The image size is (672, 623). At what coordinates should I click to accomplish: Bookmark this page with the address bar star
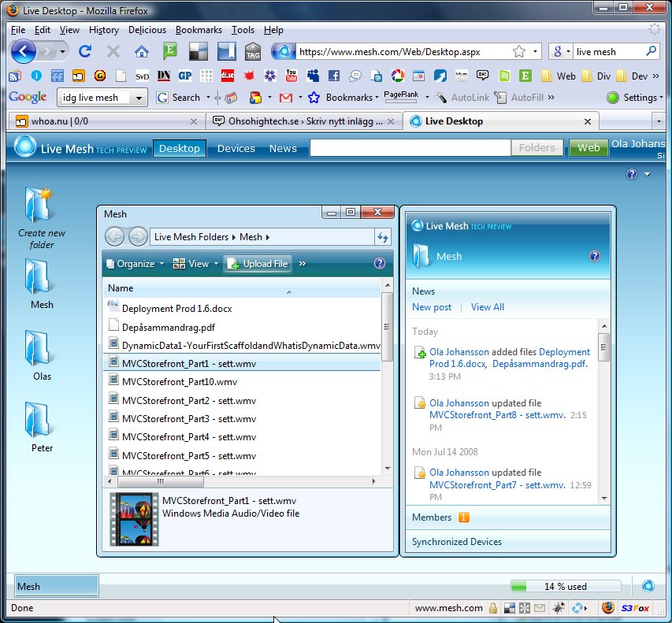[519, 52]
